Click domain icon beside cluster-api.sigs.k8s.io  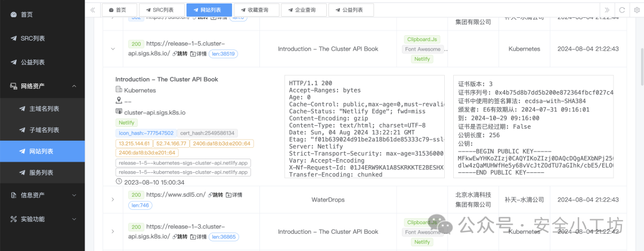point(119,111)
